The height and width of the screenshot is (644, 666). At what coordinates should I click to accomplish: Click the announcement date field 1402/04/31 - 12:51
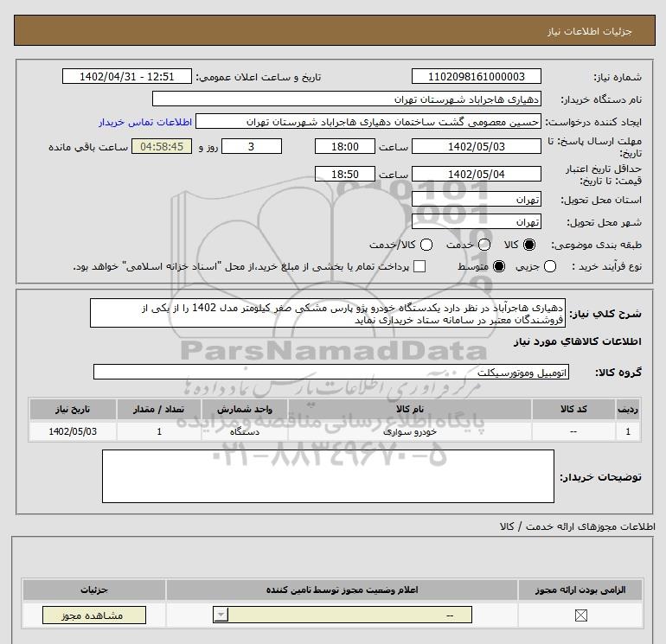coord(127,77)
